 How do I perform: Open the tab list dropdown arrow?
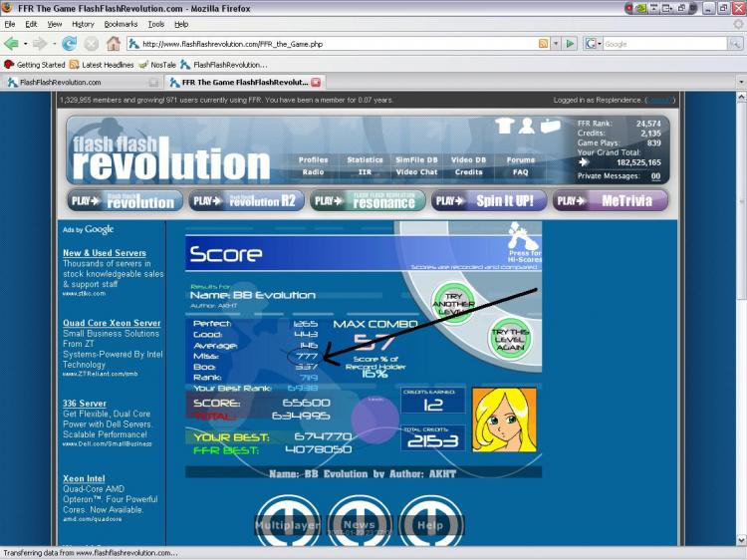coord(740,82)
